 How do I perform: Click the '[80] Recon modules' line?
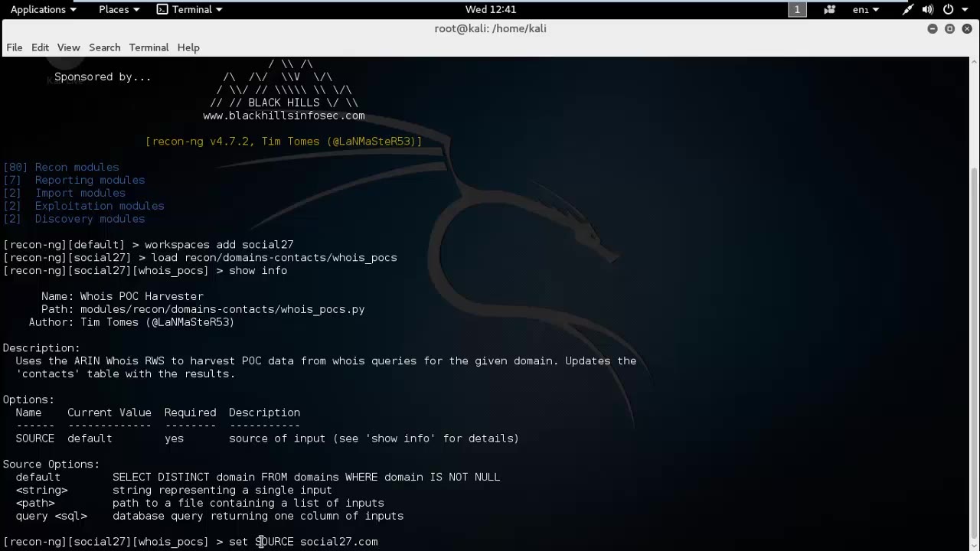click(x=61, y=167)
